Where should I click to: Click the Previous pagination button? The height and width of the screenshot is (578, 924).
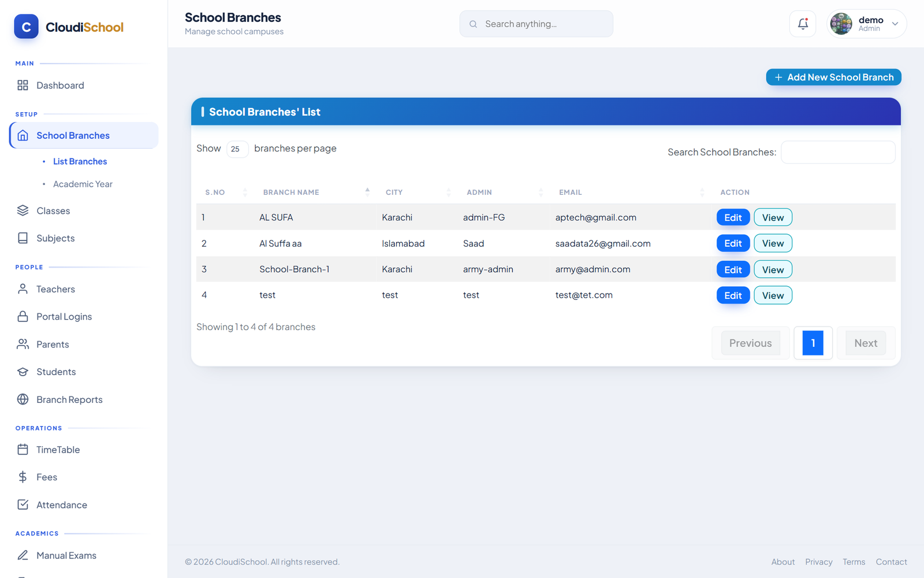click(750, 343)
